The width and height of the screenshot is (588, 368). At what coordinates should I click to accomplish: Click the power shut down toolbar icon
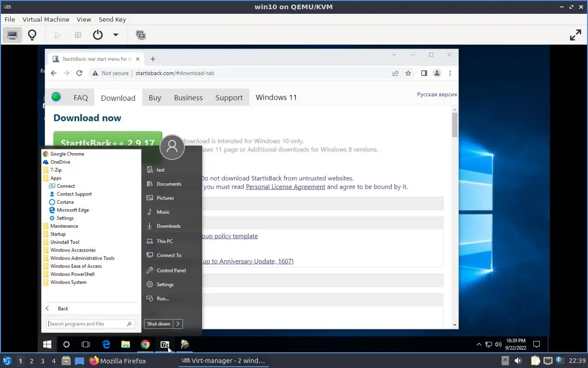click(98, 35)
